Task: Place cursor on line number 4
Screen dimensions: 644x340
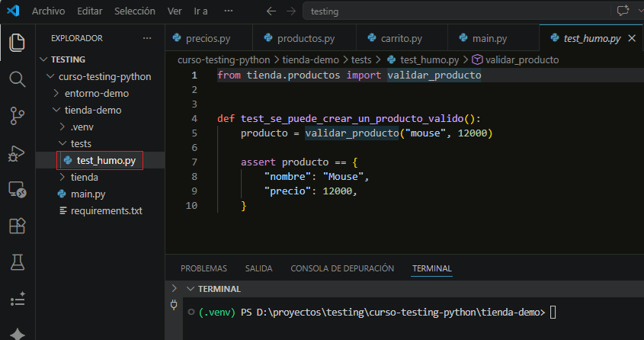Action: (194, 119)
